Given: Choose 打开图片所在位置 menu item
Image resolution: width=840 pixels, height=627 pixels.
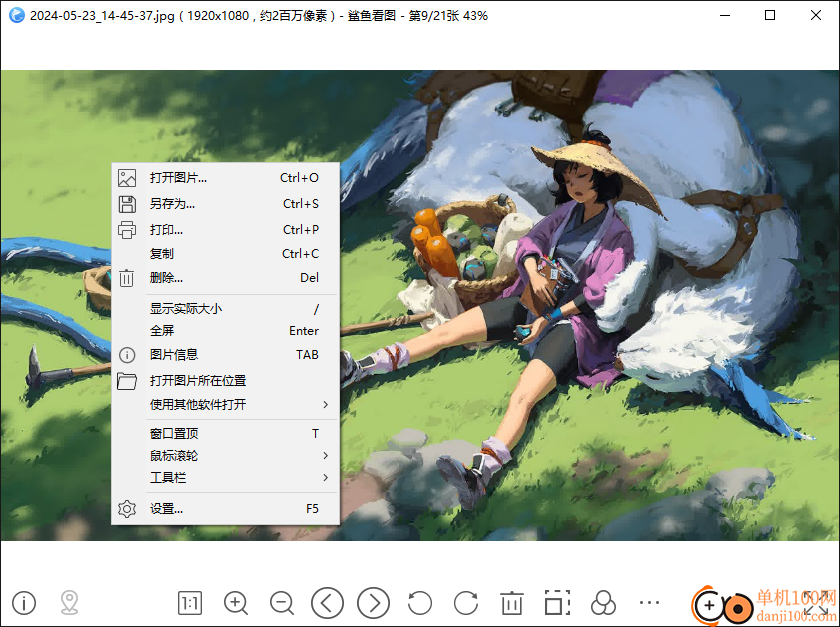Looking at the screenshot, I should [226, 380].
